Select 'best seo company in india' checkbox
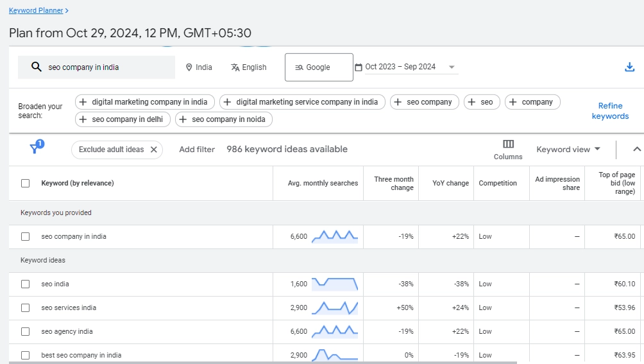 (x=26, y=356)
